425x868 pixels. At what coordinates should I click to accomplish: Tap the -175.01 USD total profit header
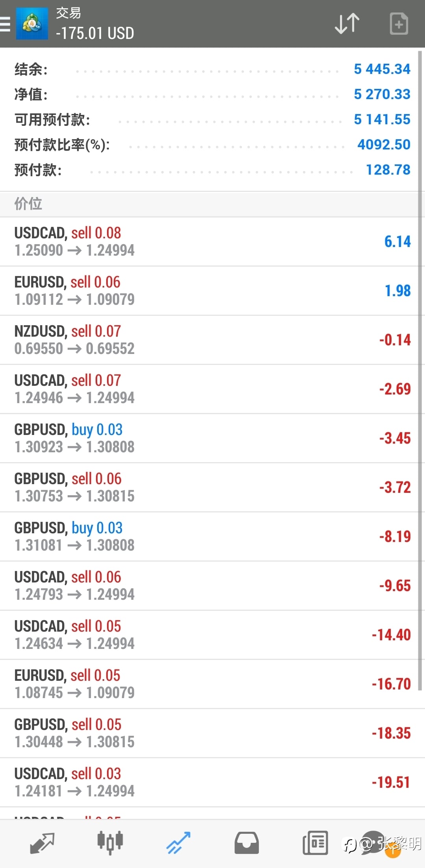(95, 33)
